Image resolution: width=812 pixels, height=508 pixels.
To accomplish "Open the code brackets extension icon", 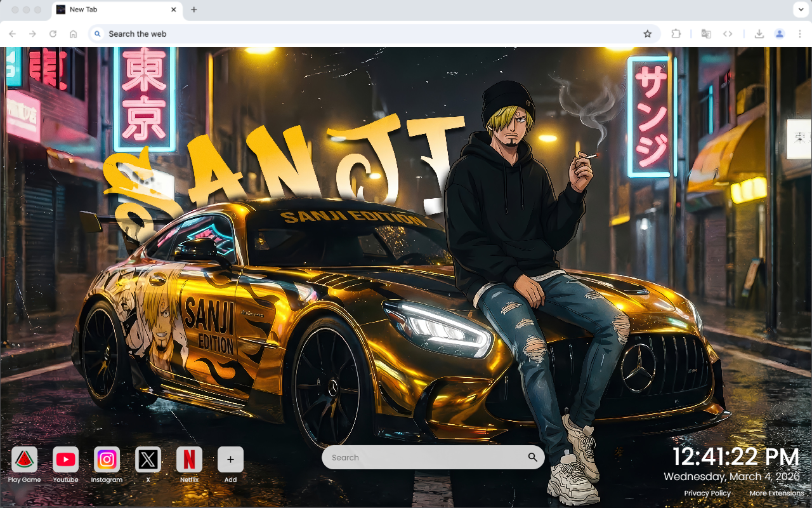I will point(728,34).
